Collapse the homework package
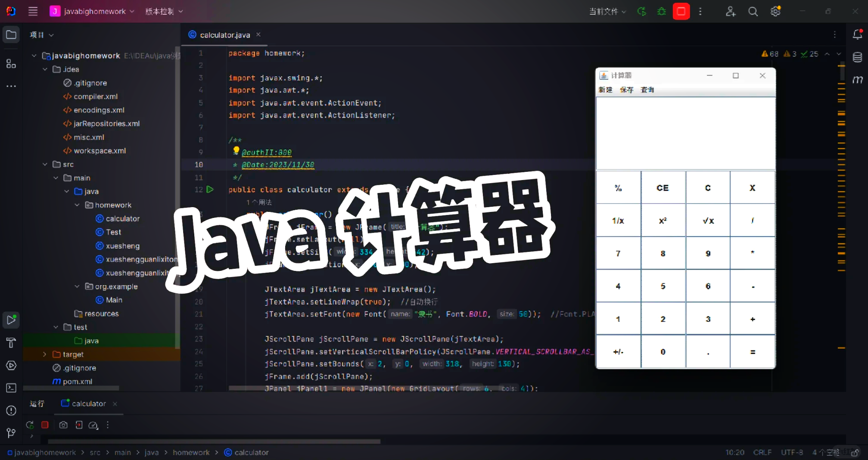 (x=77, y=205)
